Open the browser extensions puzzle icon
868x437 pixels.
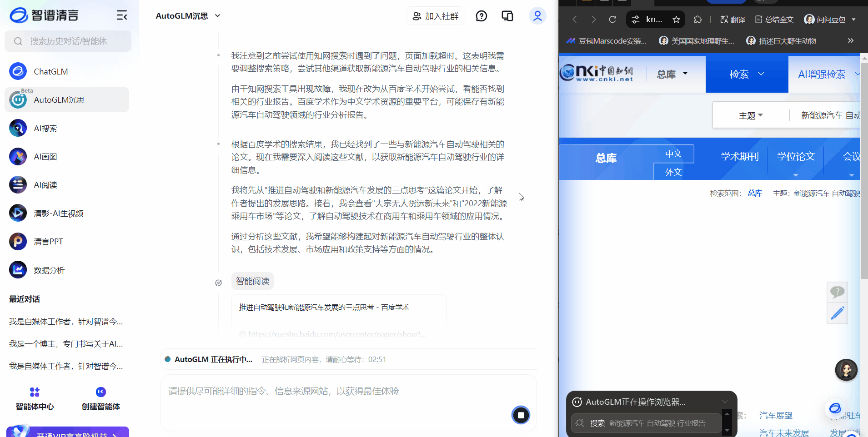(x=697, y=20)
